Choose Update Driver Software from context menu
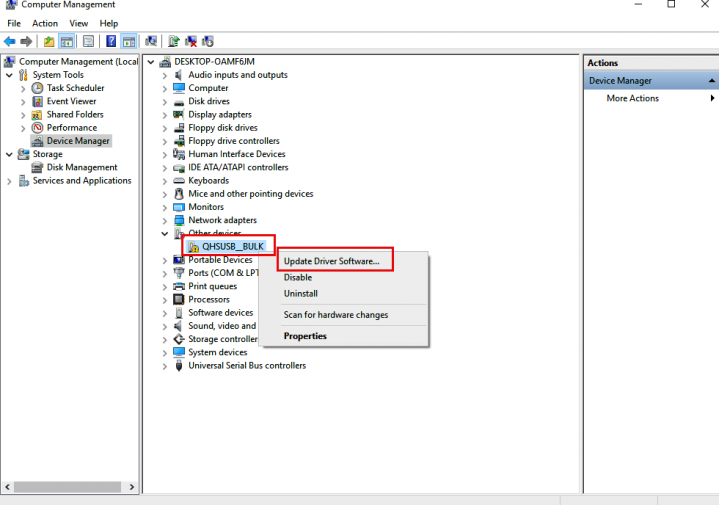The width and height of the screenshot is (719, 505). 331,261
